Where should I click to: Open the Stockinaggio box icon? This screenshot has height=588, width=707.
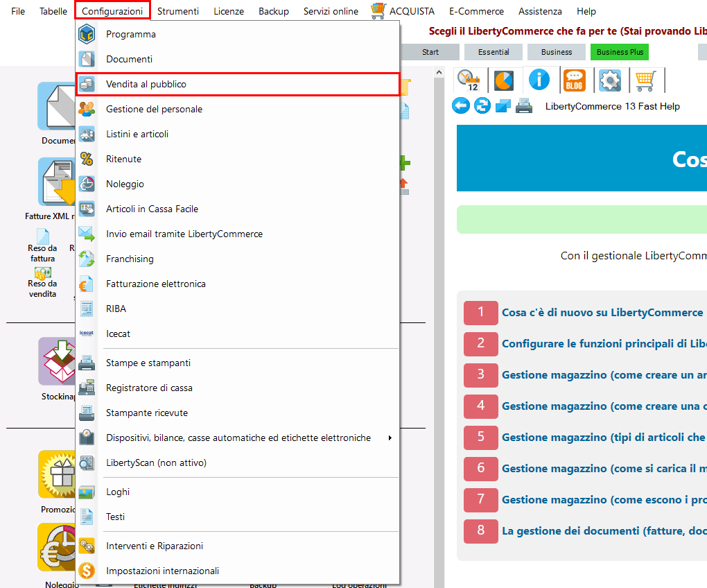click(58, 362)
